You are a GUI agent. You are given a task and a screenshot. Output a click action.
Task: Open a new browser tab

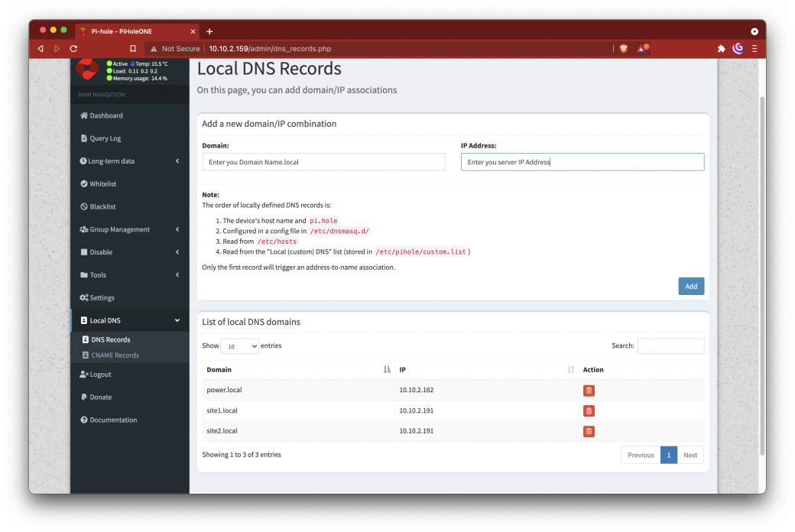(x=209, y=31)
